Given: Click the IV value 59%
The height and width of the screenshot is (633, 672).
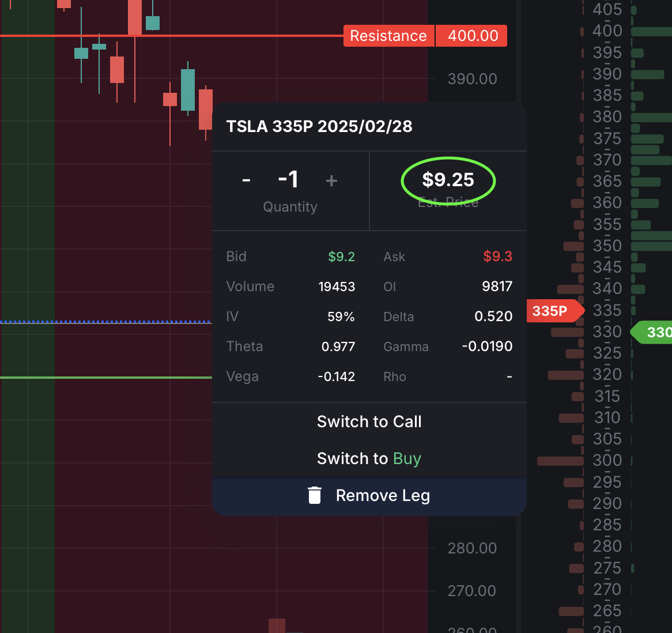Looking at the screenshot, I should 341,316.
